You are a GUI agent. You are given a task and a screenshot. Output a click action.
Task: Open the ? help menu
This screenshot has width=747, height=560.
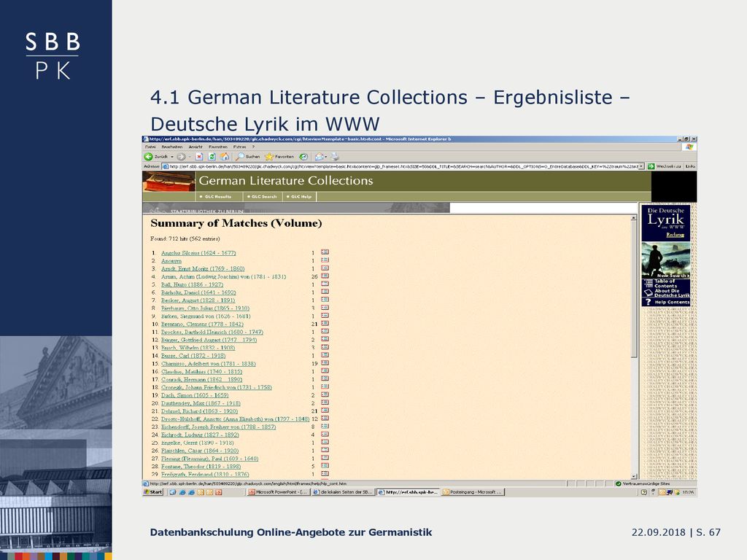tap(253, 147)
